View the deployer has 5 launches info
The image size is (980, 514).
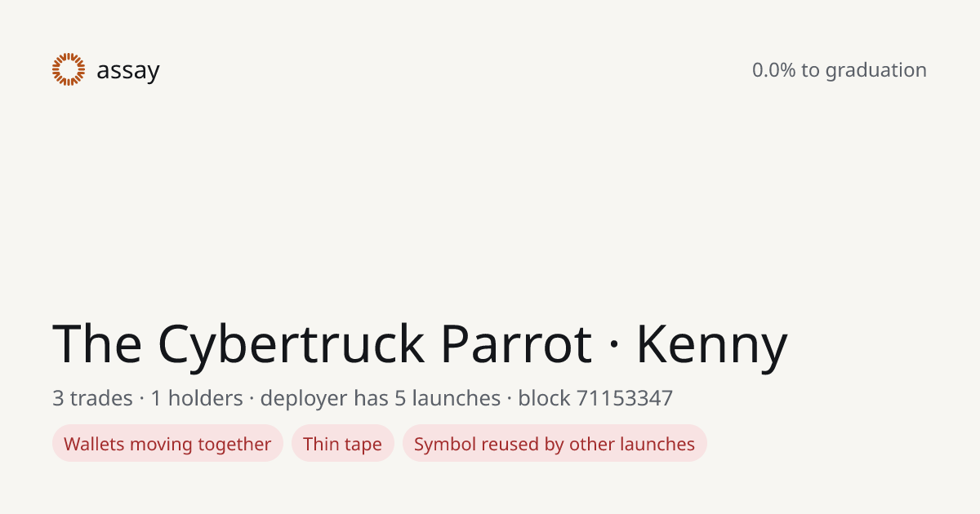pyautogui.click(x=381, y=399)
